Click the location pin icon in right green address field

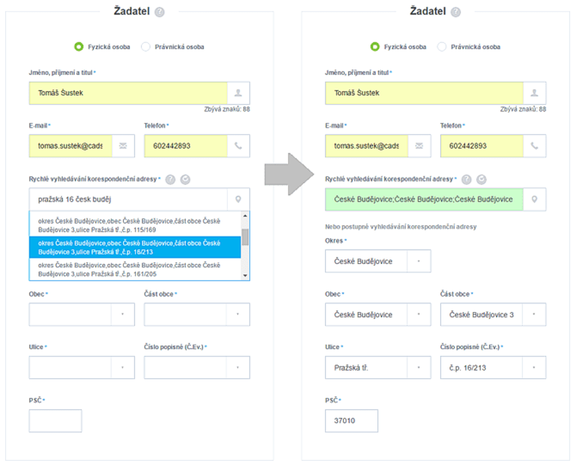click(x=535, y=199)
